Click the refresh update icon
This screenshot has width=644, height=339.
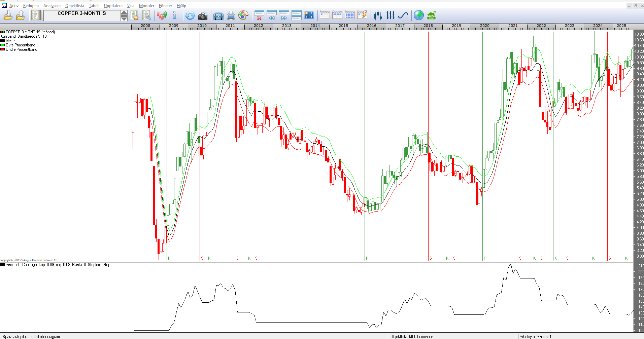190,15
